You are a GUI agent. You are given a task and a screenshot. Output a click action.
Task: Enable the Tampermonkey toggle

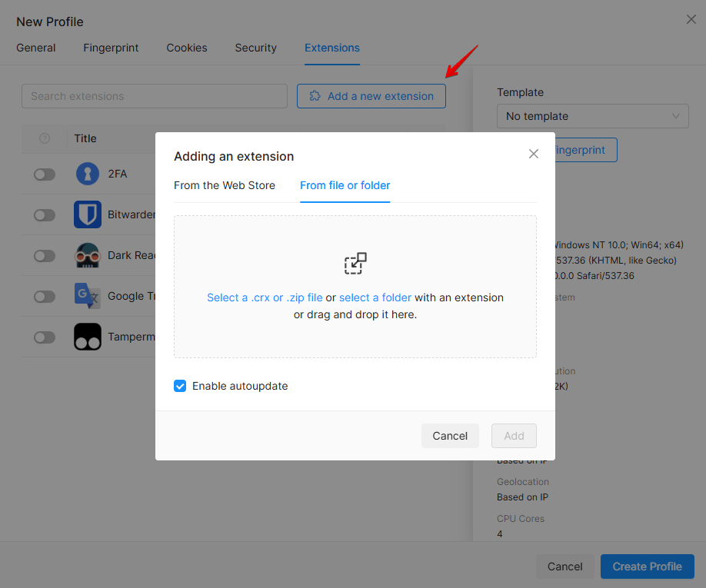coord(45,337)
